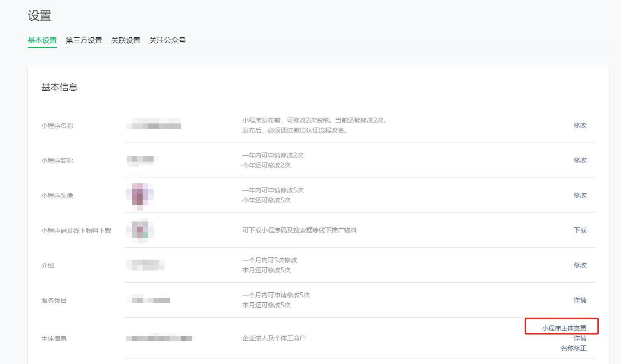Click 修改 in the 小程序简称 row
Image resolution: width=621 pixels, height=364 pixels.
580,160
